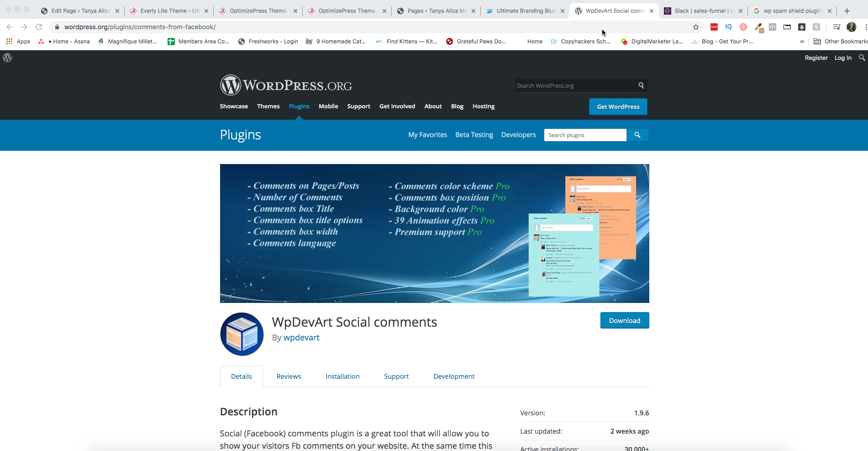This screenshot has height=451, width=868.
Task: Click the Register link
Action: click(x=816, y=58)
